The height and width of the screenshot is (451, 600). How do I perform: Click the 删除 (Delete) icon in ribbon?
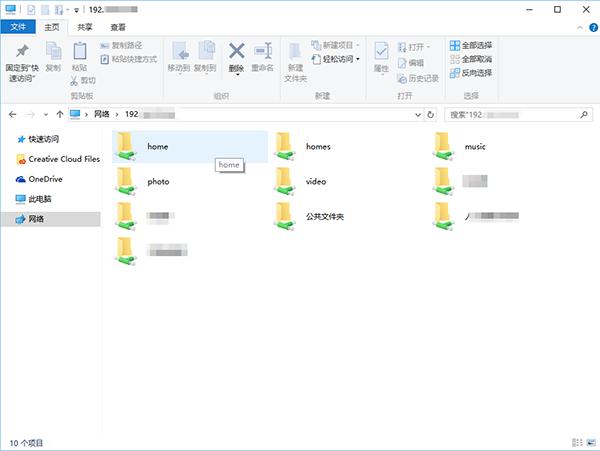click(x=236, y=52)
